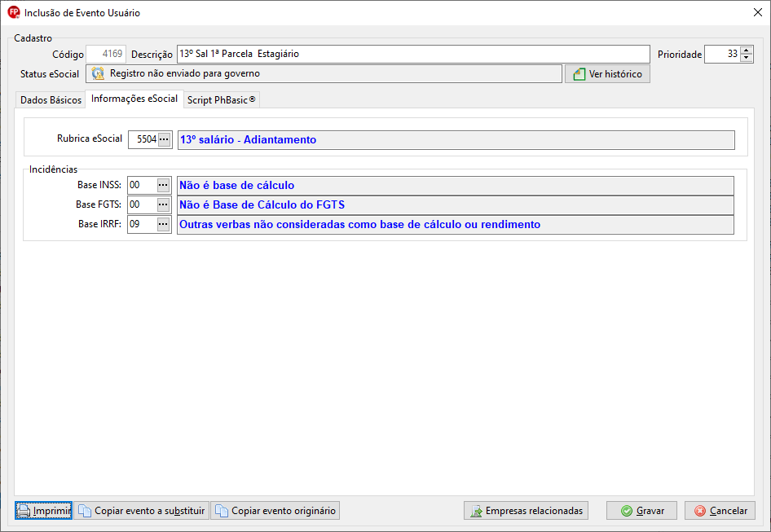Increase Prioridade value with up arrow
The height and width of the screenshot is (532, 771).
pyautogui.click(x=747, y=51)
